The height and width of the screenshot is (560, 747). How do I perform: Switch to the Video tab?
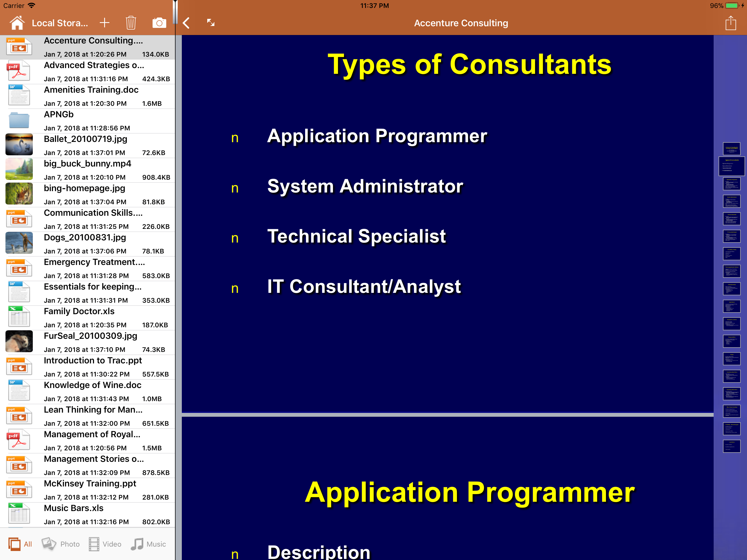105,544
